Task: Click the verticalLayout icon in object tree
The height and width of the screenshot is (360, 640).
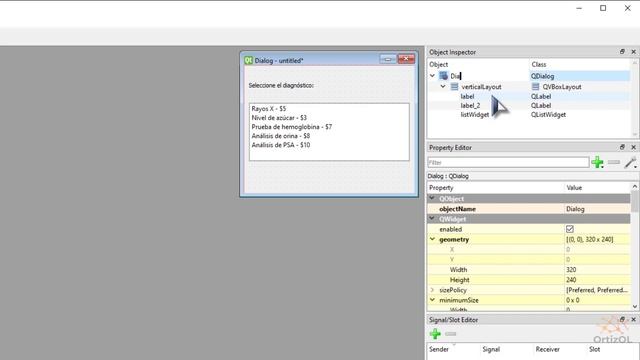Action: pos(454,87)
